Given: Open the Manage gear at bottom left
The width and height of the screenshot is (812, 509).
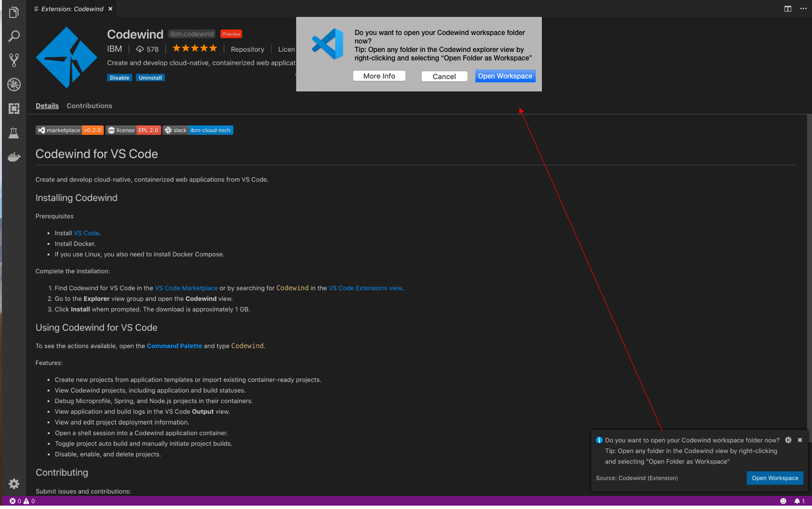Looking at the screenshot, I should click(x=14, y=484).
